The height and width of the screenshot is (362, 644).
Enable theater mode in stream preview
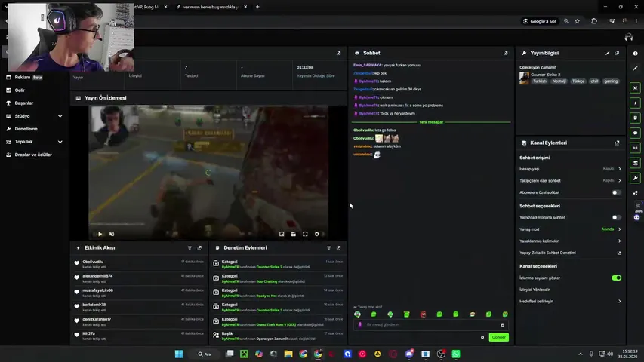293,234
